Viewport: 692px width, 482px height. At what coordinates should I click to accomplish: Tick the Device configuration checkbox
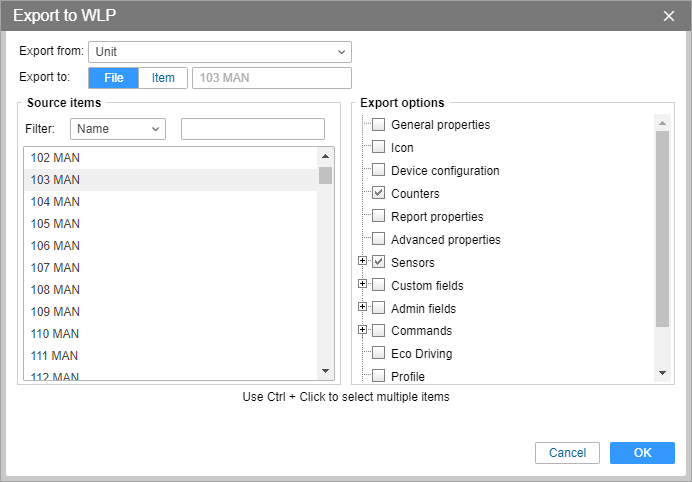coord(379,169)
